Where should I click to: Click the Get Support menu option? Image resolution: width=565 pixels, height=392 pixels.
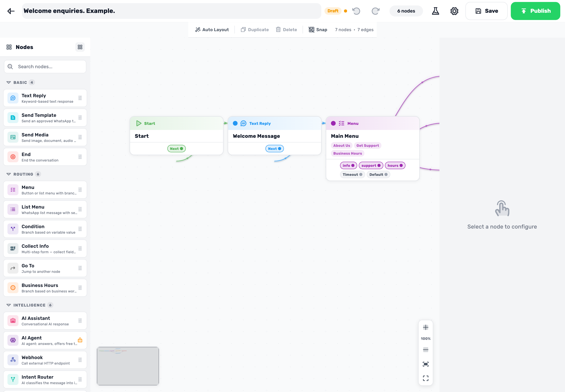[368, 145]
